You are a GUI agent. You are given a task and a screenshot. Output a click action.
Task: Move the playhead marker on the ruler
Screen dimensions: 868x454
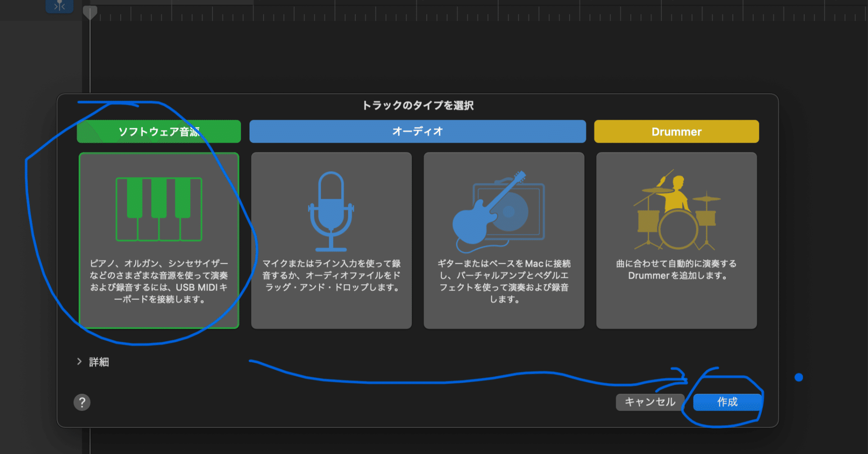[x=90, y=12]
